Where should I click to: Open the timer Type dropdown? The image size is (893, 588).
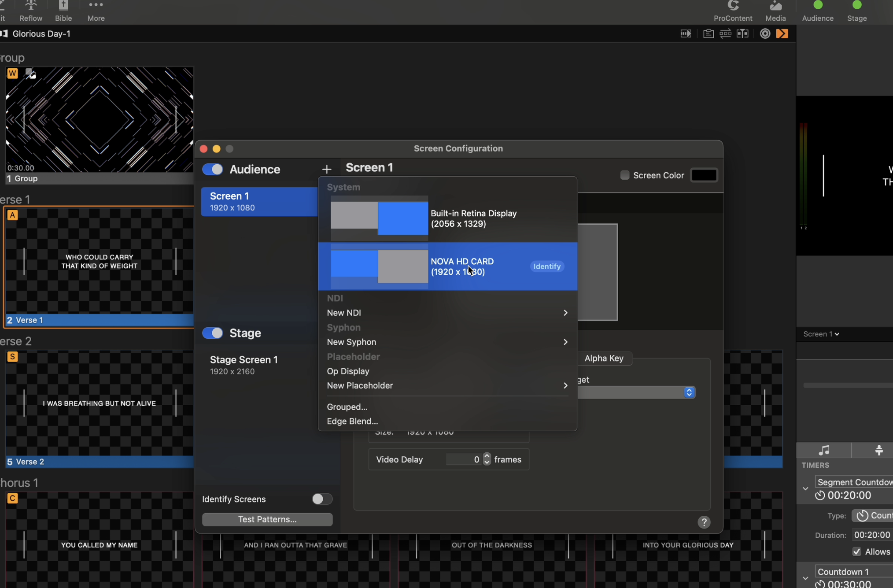[x=872, y=515]
